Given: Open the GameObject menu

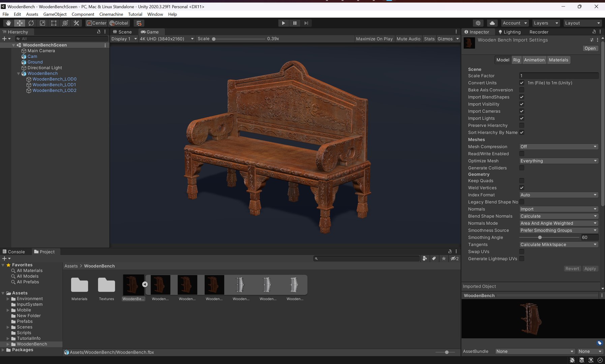Looking at the screenshot, I should (x=55, y=14).
